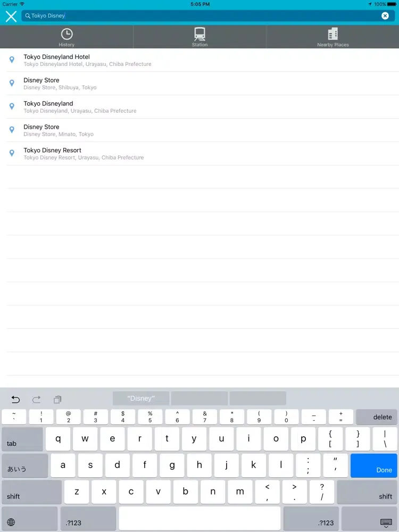Tap the letter l key
This screenshot has height=532, width=399.
click(x=281, y=465)
